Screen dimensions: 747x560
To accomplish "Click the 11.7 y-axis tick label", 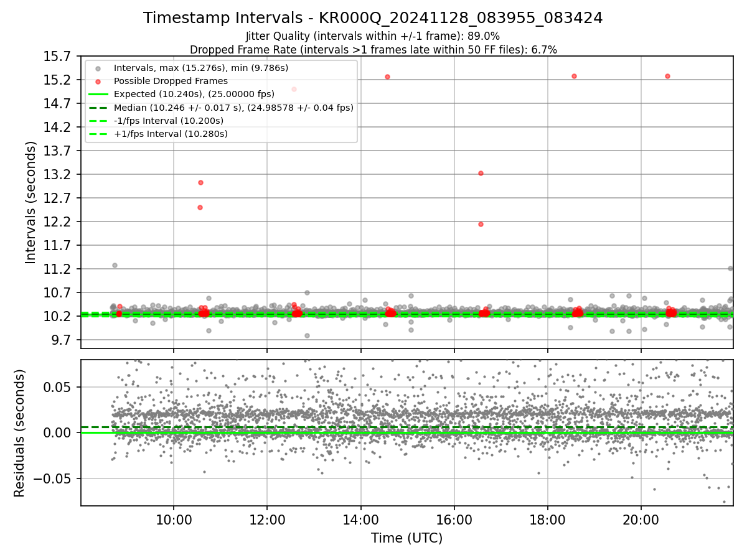I will 59,246.
